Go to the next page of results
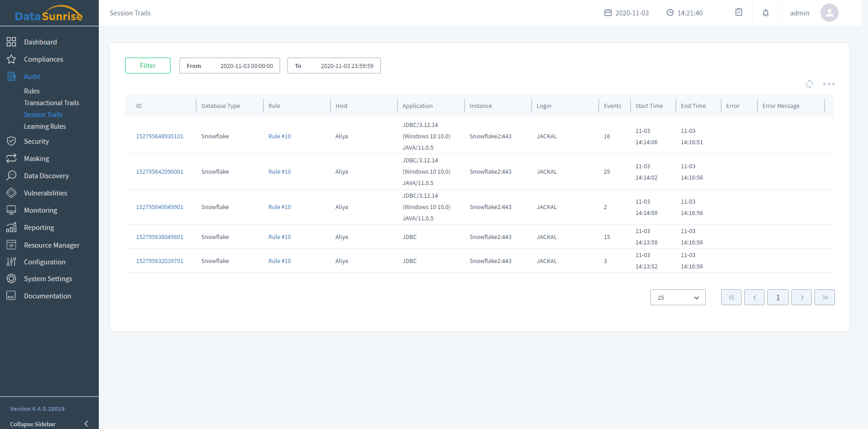 [x=801, y=297]
